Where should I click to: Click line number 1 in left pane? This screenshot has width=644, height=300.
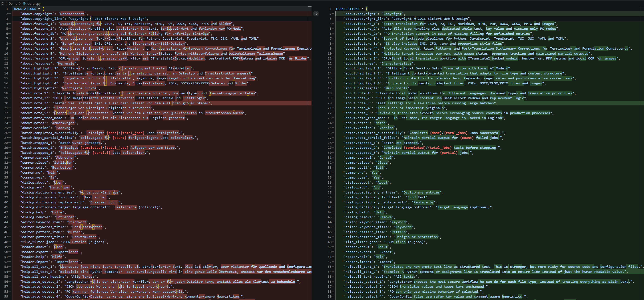click(x=7, y=9)
